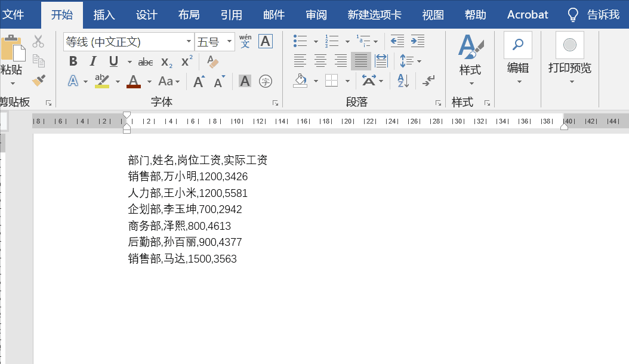
Task: Open the 文件 menu tab
Action: click(13, 15)
